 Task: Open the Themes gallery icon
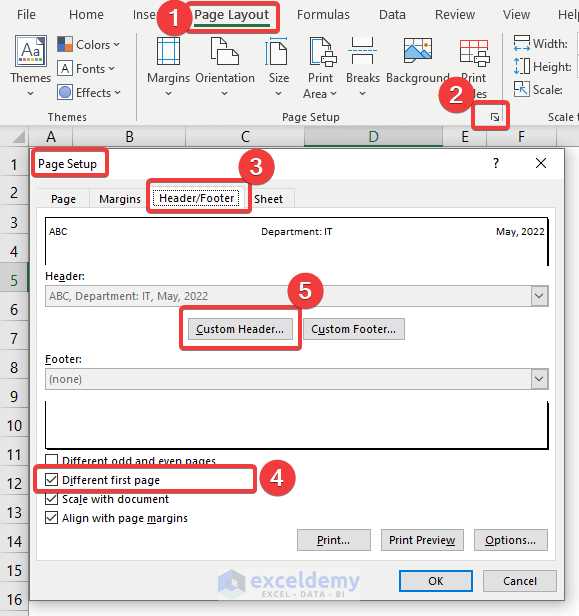tap(31, 51)
